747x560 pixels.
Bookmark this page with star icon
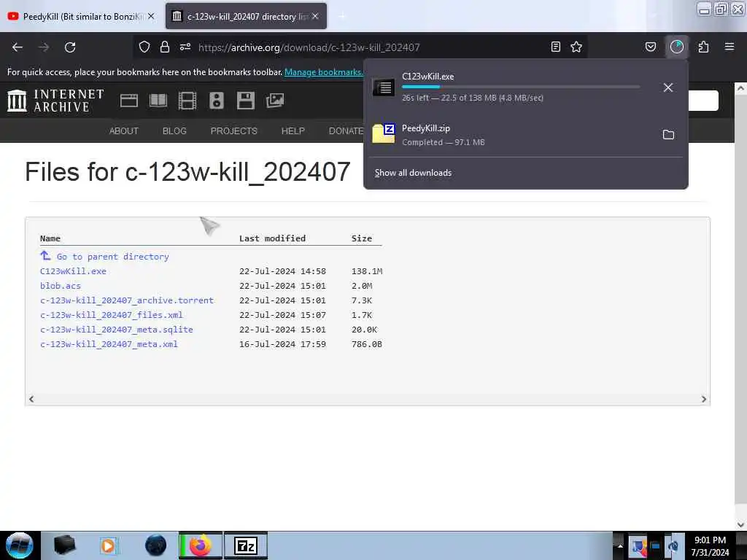click(576, 47)
